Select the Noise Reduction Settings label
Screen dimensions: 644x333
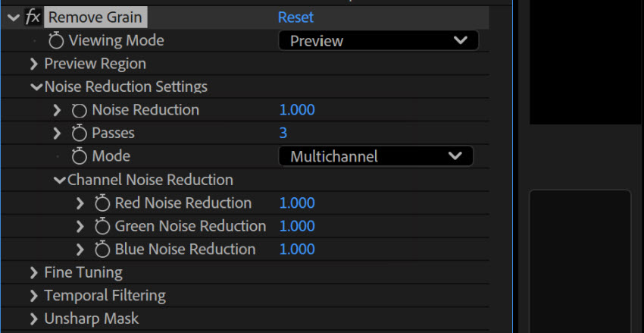pos(126,86)
